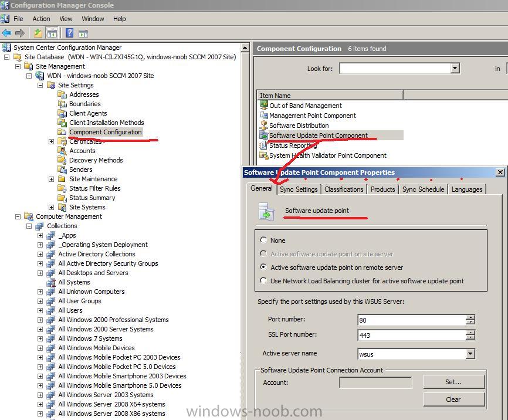
Task: Toggle the Show/Hide Action Pane icon
Action: (x=83, y=33)
